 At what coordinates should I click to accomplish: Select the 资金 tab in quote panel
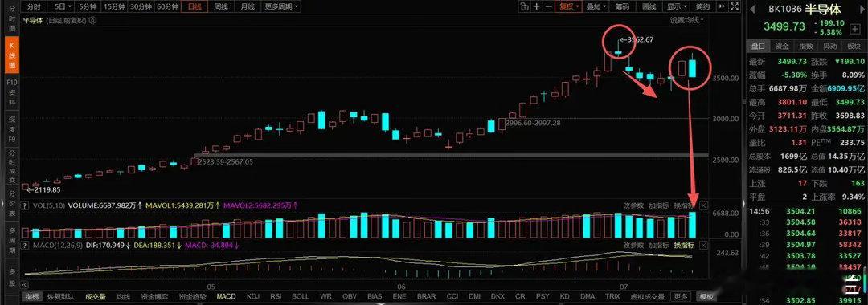pyautogui.click(x=782, y=47)
